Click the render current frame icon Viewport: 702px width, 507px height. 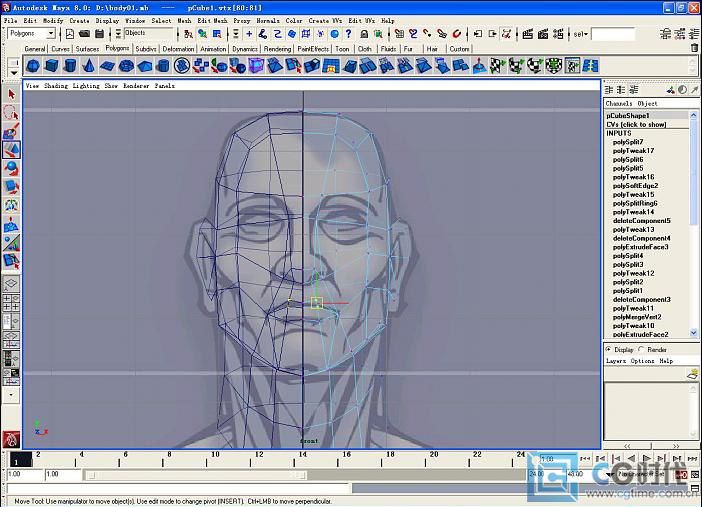point(528,34)
